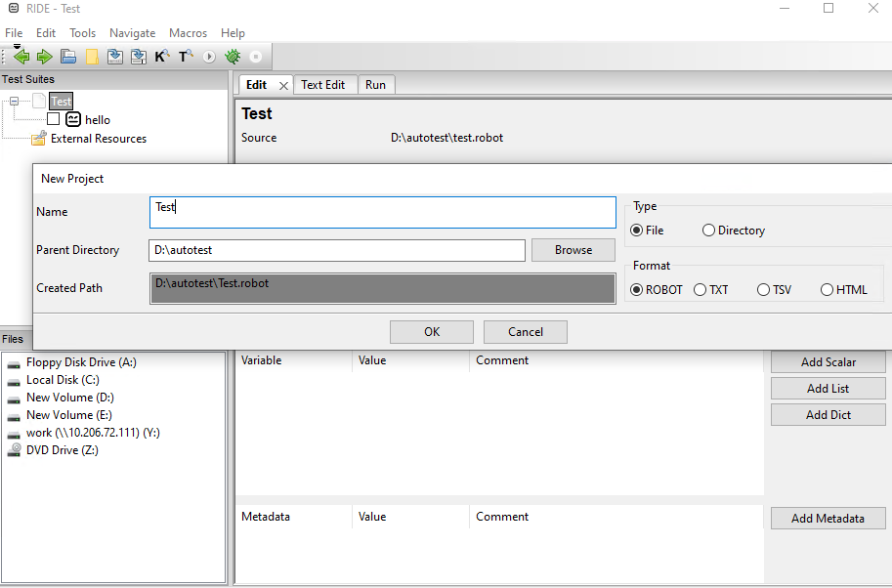Screen dimensions: 892x588
Task: Click the Run Tests play icon
Action: 209,57
